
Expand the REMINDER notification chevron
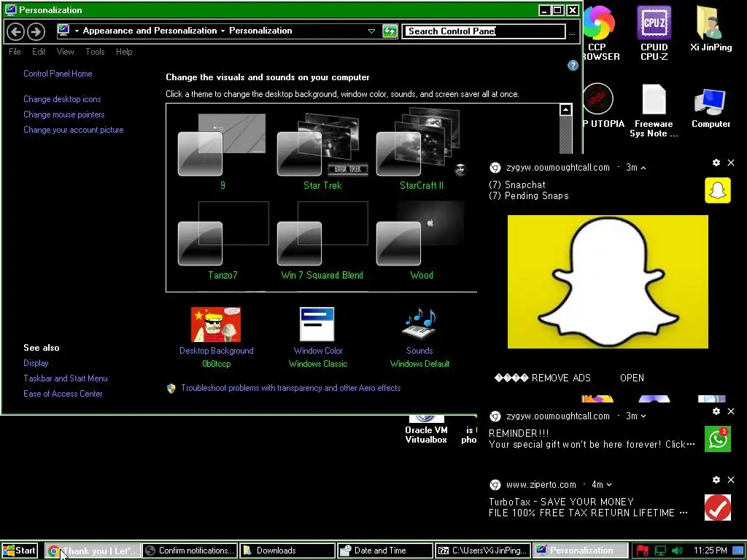pyautogui.click(x=643, y=416)
